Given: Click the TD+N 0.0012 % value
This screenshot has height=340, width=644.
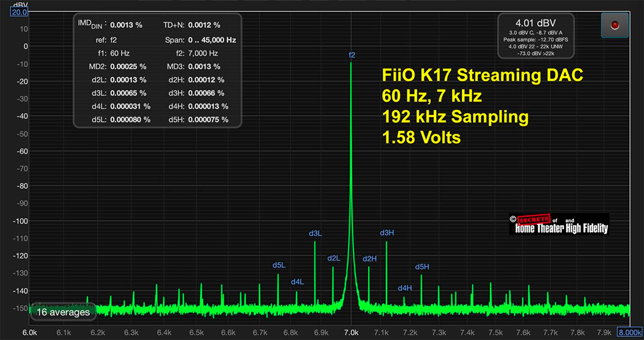Looking at the screenshot, I should coord(204,25).
